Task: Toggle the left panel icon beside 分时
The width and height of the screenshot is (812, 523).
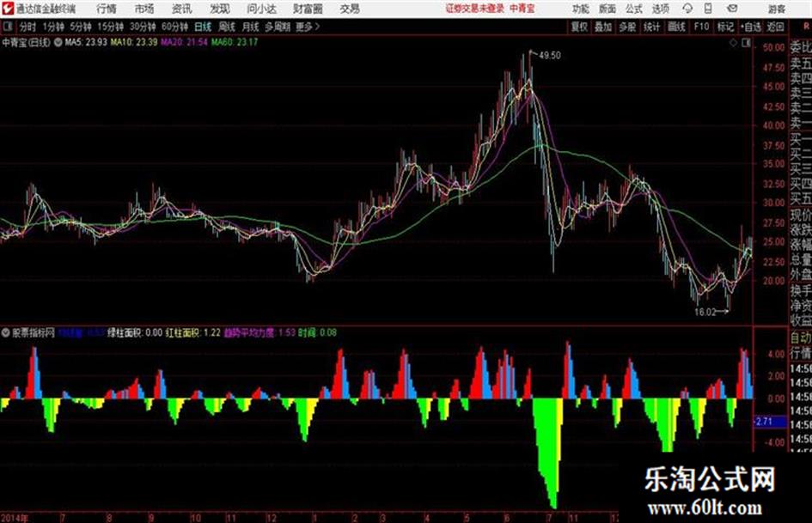Action: (x=7, y=27)
